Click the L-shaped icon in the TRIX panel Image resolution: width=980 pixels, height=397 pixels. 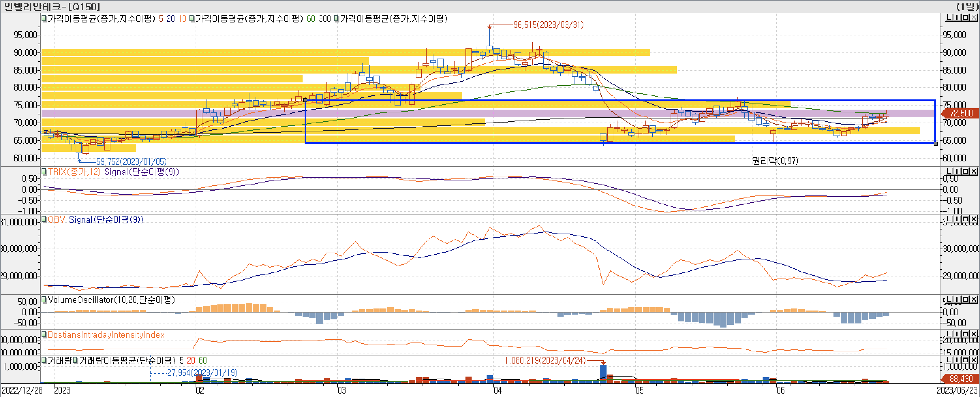click(x=950, y=172)
